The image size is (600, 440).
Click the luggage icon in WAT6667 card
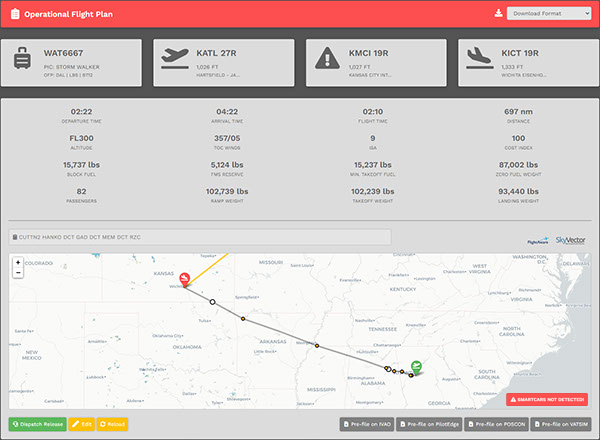[23, 58]
